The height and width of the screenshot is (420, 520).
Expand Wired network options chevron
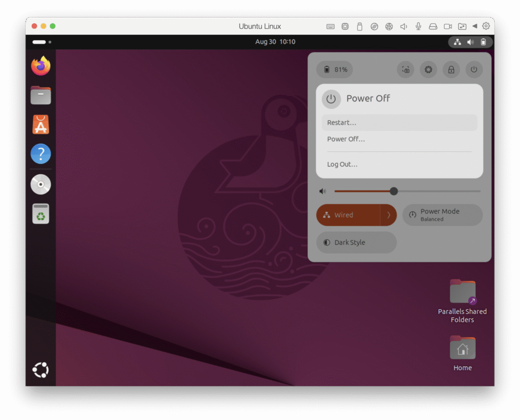[388, 215]
